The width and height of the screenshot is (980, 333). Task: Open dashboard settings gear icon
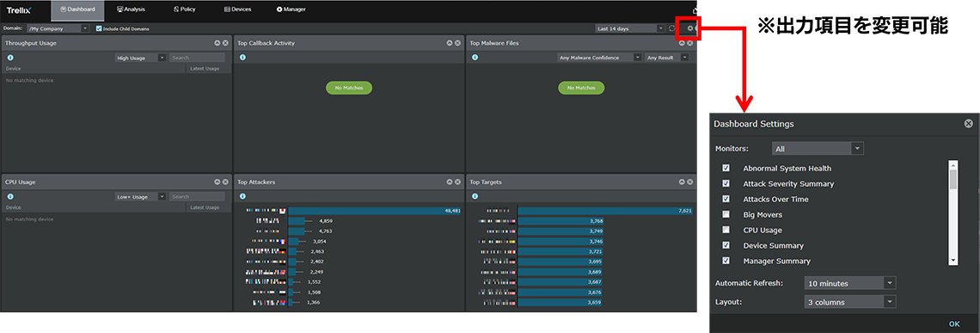690,28
